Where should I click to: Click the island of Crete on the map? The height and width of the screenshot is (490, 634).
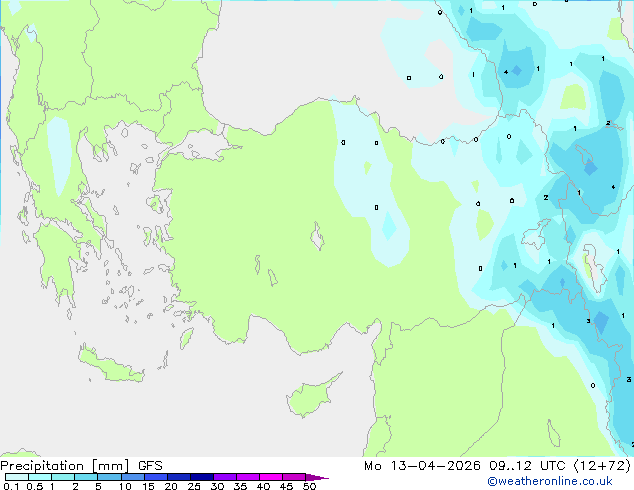[x=110, y=365]
